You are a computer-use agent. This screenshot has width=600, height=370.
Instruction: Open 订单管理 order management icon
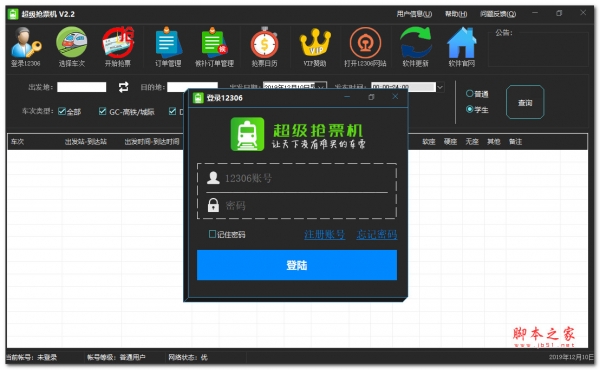pyautogui.click(x=168, y=47)
